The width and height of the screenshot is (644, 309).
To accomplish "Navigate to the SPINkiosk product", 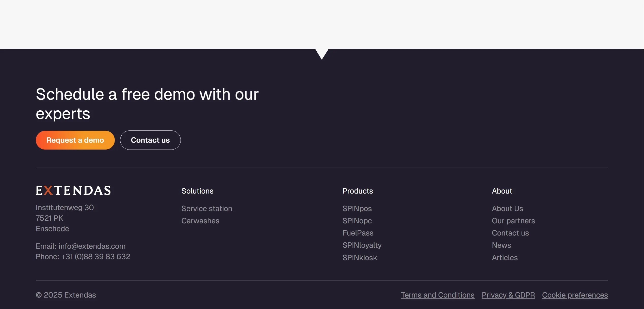I will coord(360,258).
